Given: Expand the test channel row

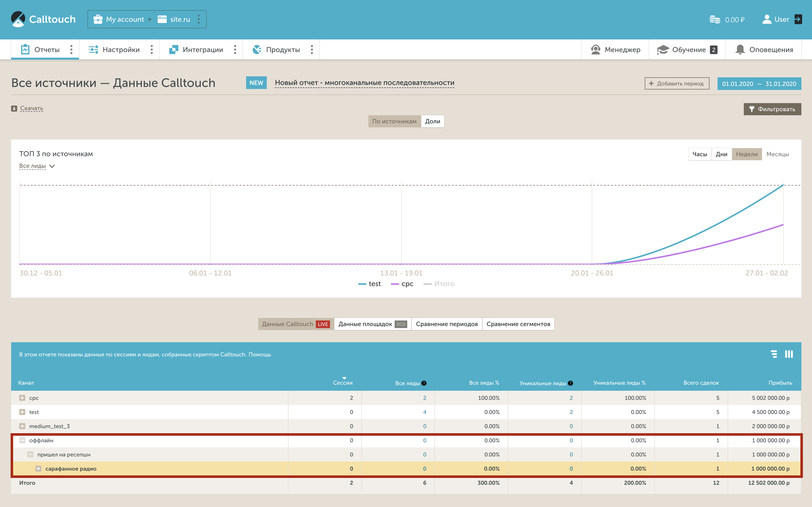Looking at the screenshot, I should 22,412.
